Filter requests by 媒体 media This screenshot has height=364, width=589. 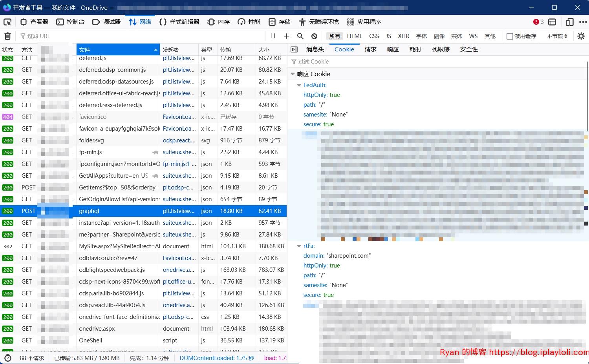(x=457, y=36)
